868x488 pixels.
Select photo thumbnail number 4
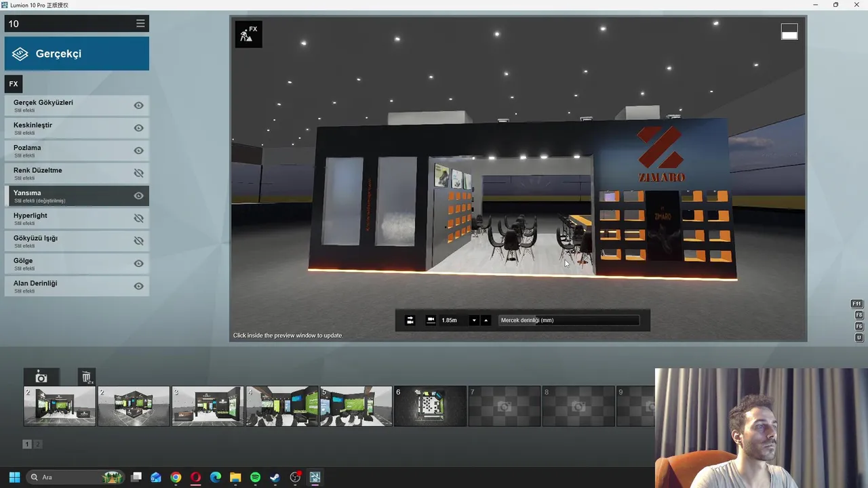click(x=282, y=406)
